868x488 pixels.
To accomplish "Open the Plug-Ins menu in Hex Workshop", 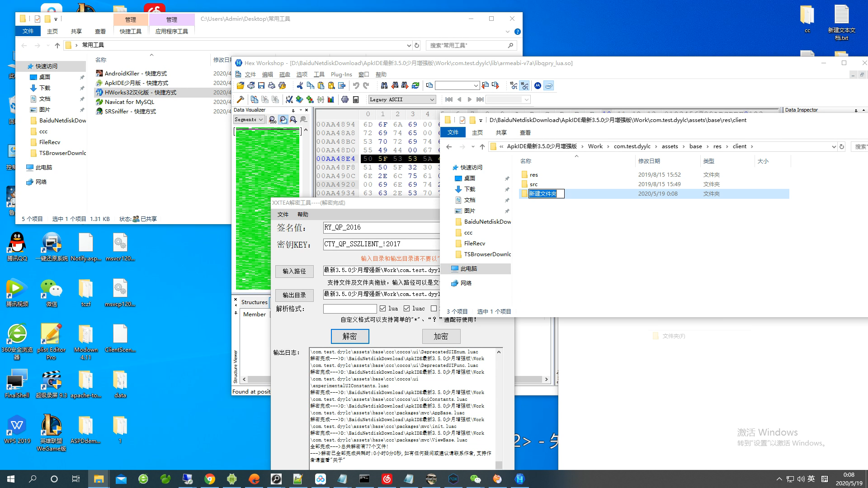I will point(341,75).
